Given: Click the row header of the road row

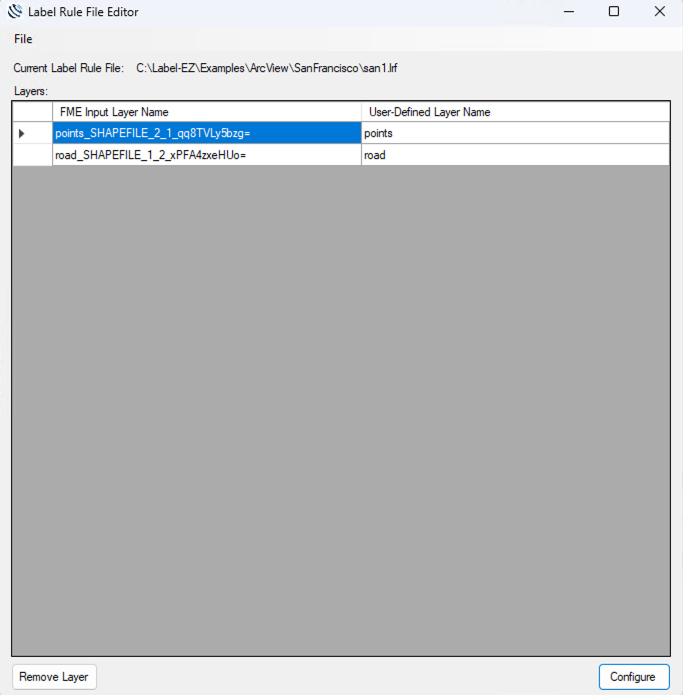Looking at the screenshot, I should pos(32,155).
